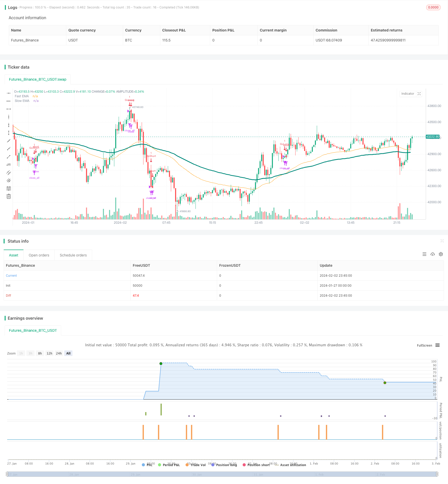Select the Futures_Binance_BTC_USDT earnings tab

[33, 330]
